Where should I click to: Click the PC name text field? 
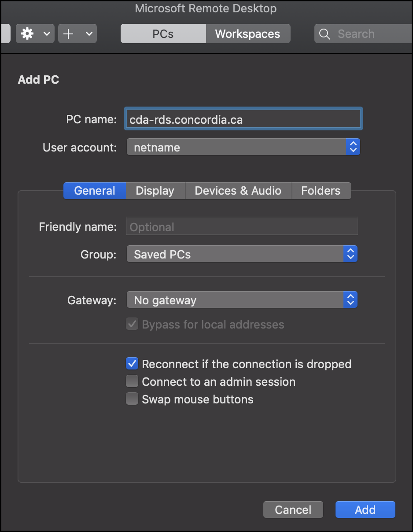click(243, 119)
